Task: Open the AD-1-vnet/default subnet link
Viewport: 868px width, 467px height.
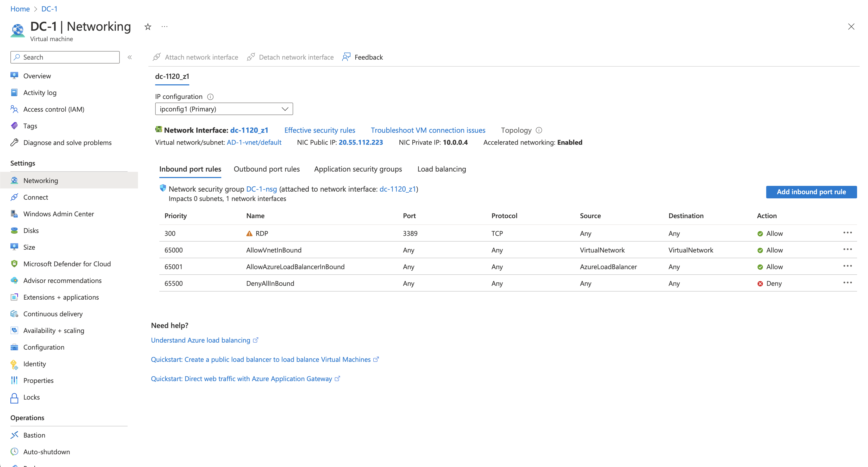Action: click(254, 142)
